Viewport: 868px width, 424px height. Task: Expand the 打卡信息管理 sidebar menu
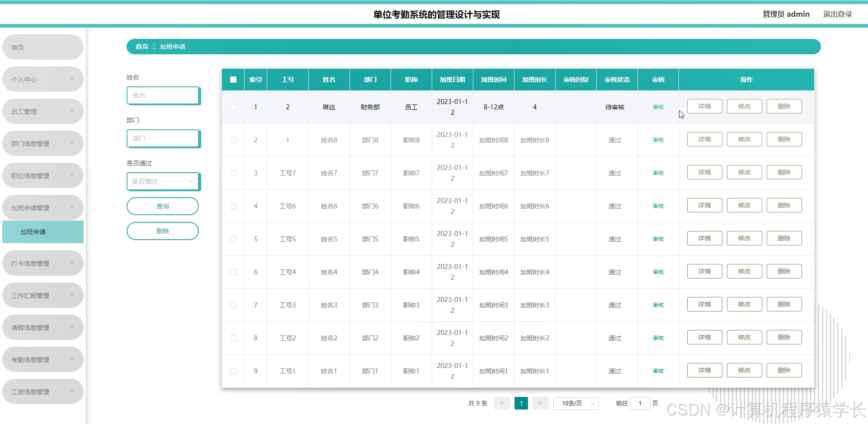[43, 263]
